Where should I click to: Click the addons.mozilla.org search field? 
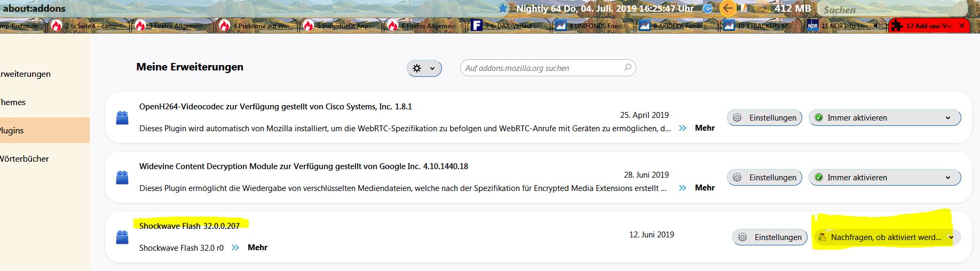pyautogui.click(x=548, y=68)
